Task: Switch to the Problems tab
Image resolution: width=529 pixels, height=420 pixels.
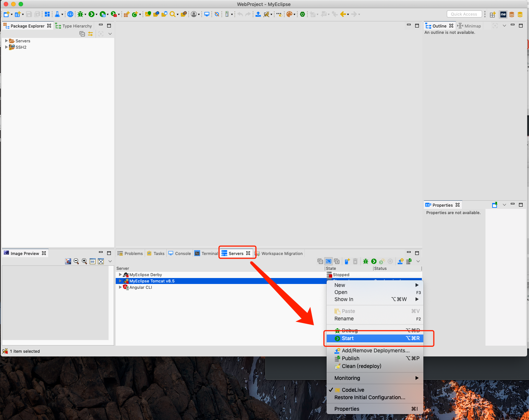Action: (130, 253)
